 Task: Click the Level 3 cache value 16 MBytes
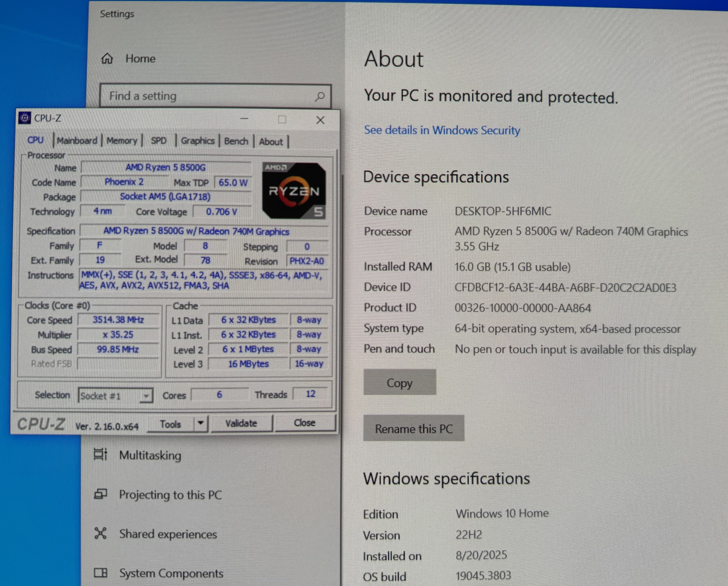[248, 364]
